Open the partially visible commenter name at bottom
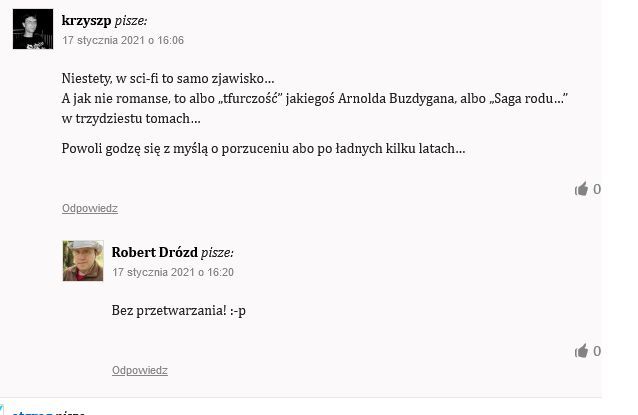Screen dimensions: 638x415 point(33,412)
